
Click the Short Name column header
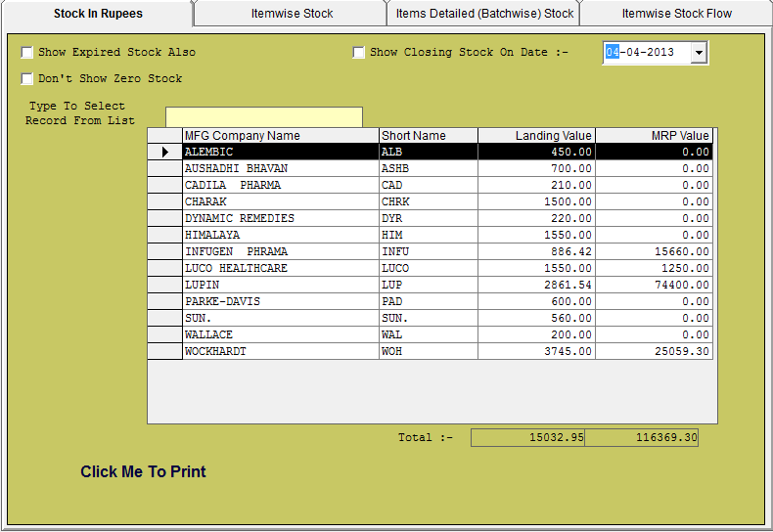click(428, 136)
